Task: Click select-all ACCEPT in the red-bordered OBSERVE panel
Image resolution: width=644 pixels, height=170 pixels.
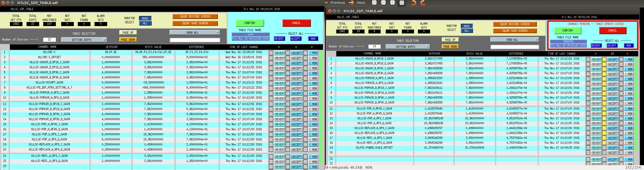Action: pyautogui.click(x=612, y=46)
